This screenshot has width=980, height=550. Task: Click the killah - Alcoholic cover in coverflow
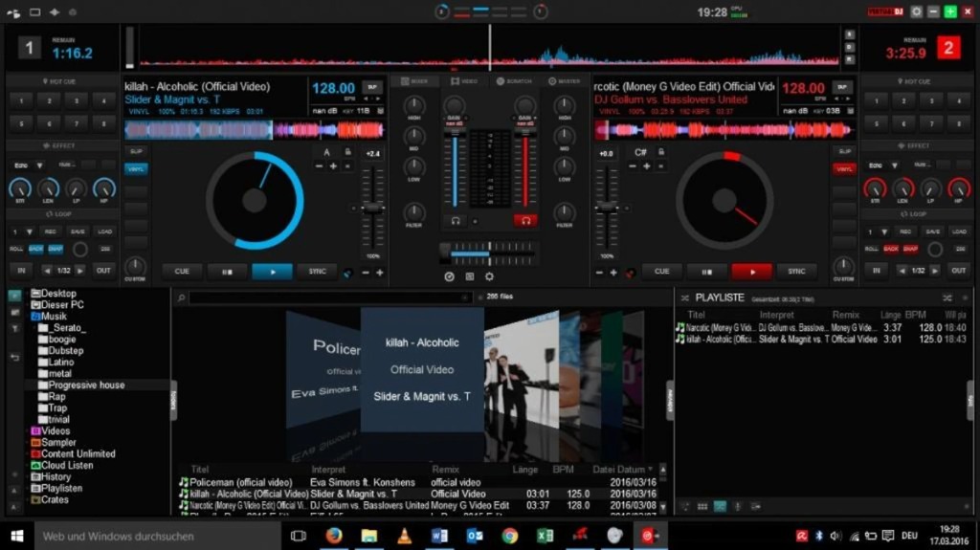(422, 369)
